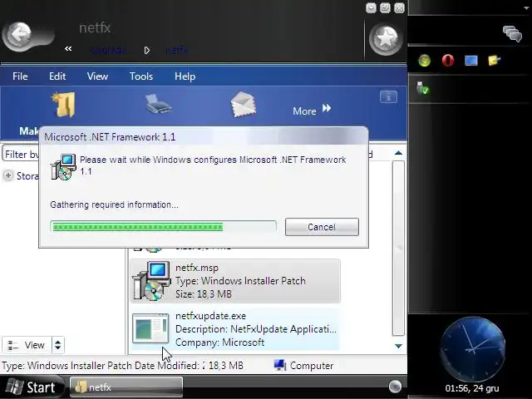This screenshot has width=532, height=399.
Task: Click the Make new folder icon
Action: [x=64, y=105]
